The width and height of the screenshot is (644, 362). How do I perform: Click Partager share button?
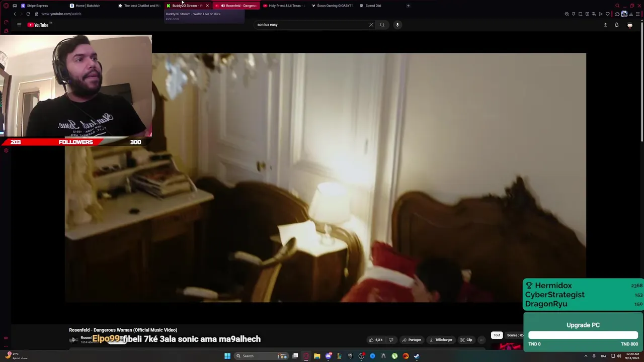coord(412,340)
